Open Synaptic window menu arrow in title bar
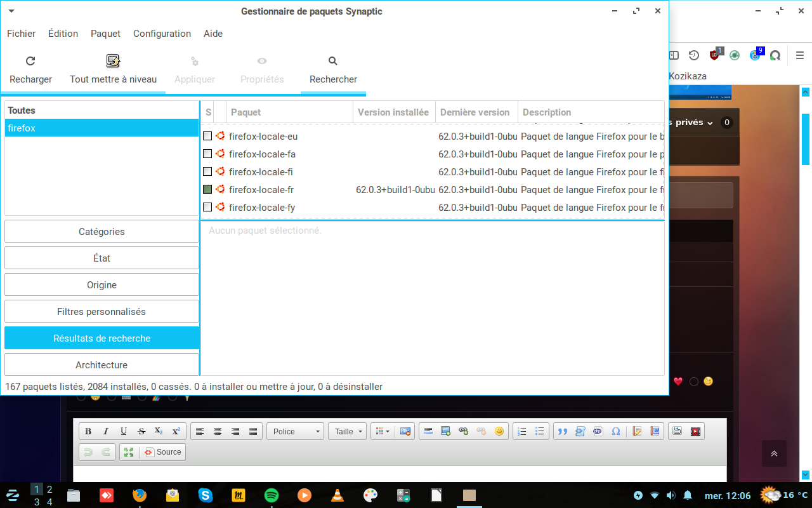 click(x=11, y=11)
